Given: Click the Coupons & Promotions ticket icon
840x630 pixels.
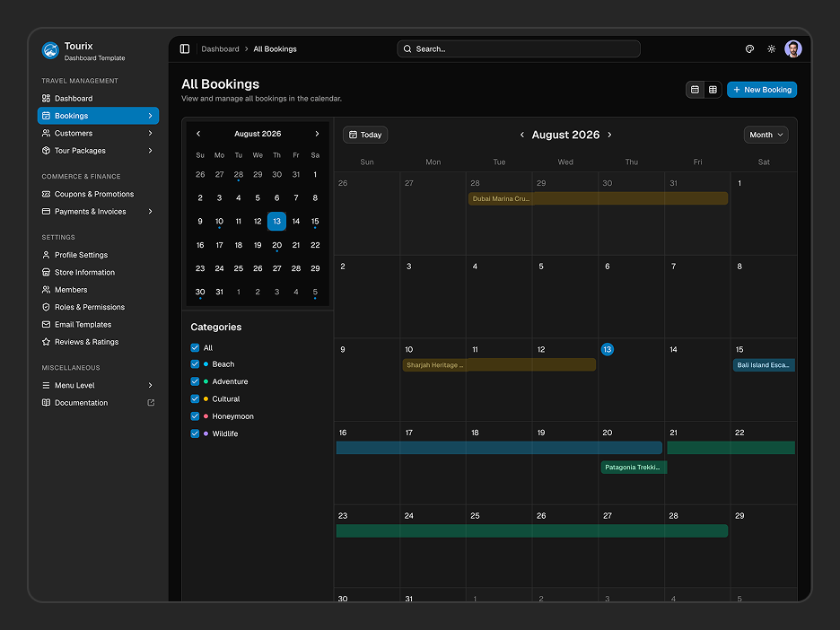Looking at the screenshot, I should 46,194.
